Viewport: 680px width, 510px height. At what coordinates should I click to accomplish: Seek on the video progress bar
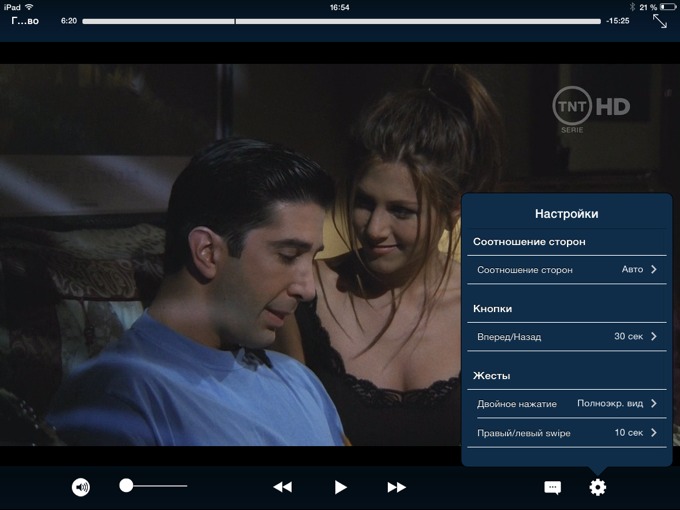click(x=341, y=21)
